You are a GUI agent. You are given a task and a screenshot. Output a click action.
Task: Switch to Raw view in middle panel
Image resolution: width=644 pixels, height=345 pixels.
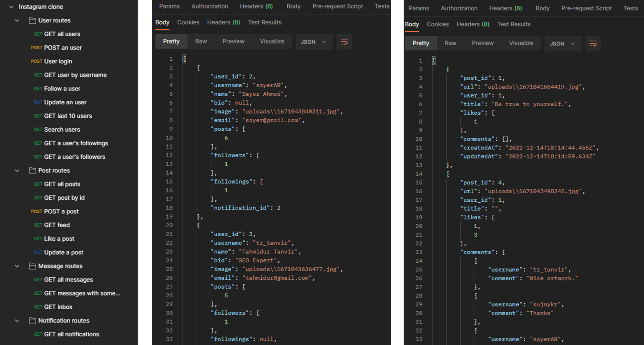point(201,42)
